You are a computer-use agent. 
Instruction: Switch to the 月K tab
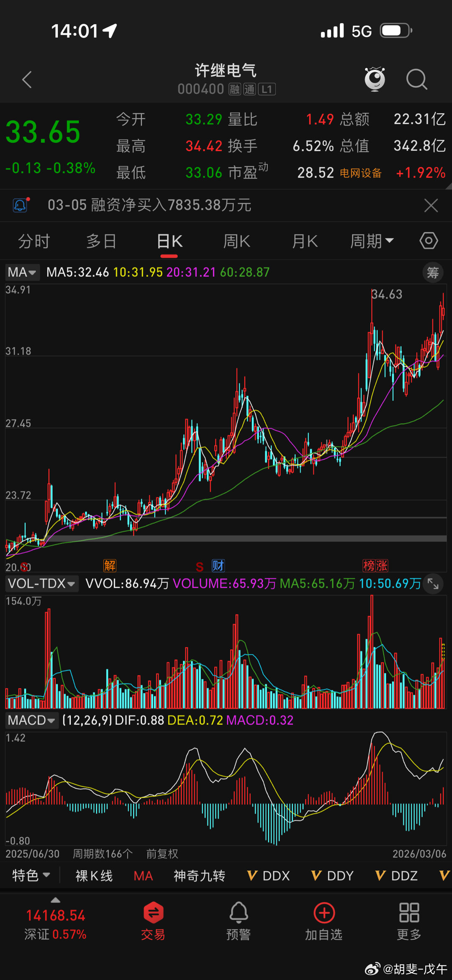(x=305, y=241)
